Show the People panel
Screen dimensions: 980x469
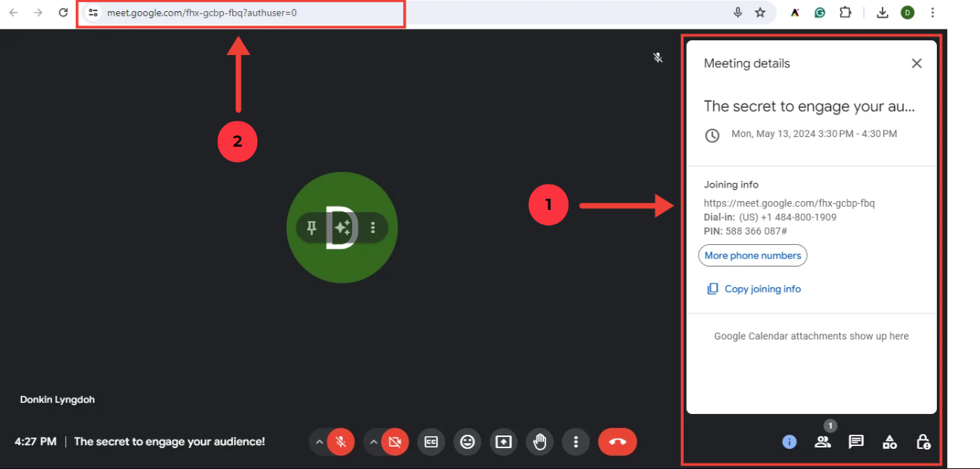[x=822, y=441]
